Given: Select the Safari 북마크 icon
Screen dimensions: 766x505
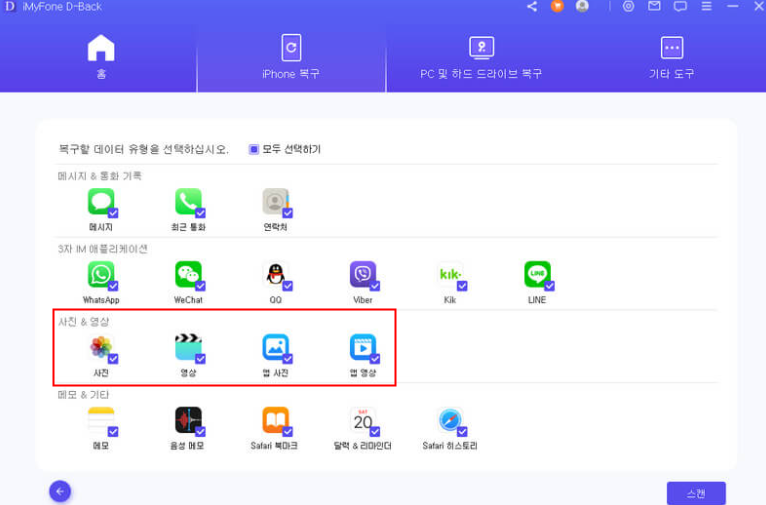Looking at the screenshot, I should point(275,420).
